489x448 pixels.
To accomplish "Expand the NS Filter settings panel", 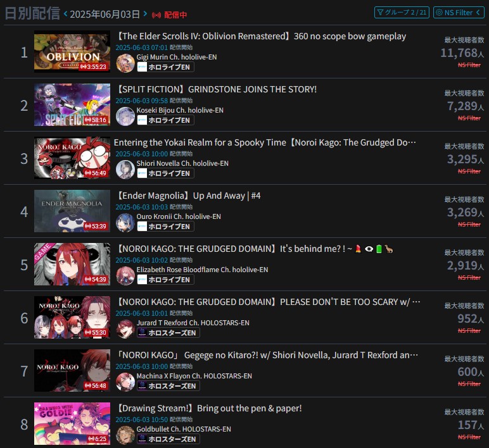I will point(459,13).
